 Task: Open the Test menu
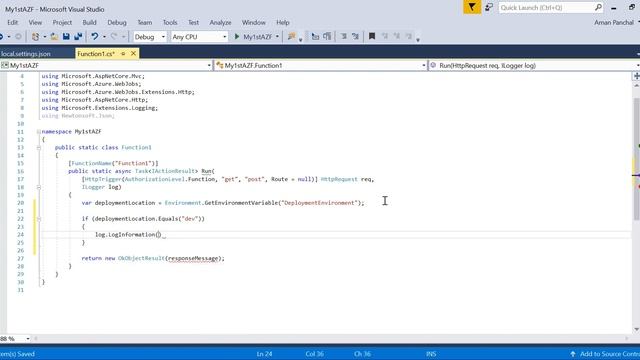click(x=193, y=22)
